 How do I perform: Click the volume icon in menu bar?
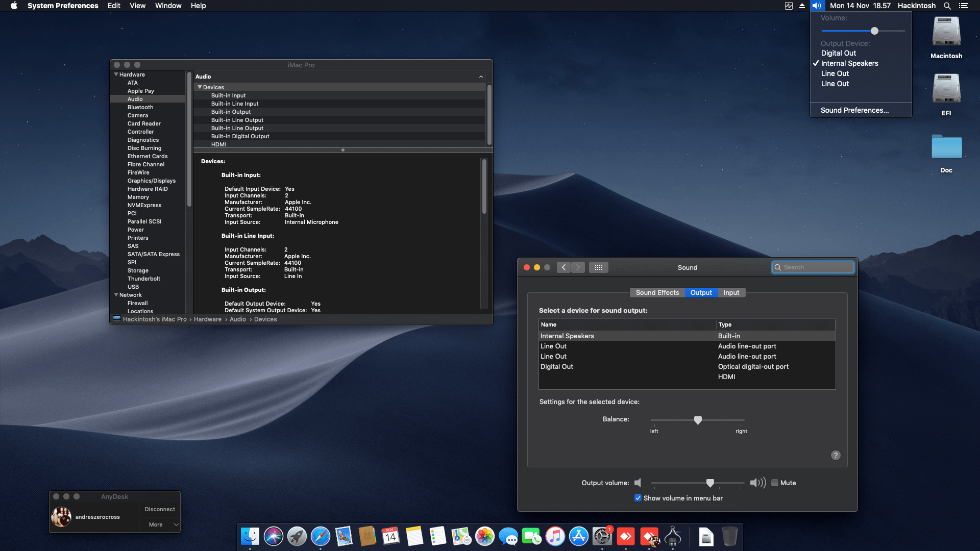coord(817,6)
